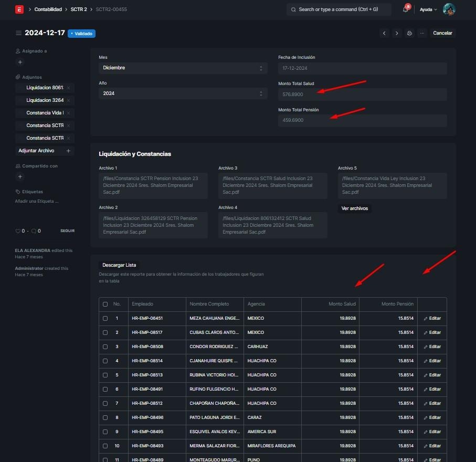476x462 pixels.
Task: Open the notifications bell
Action: (x=406, y=9)
